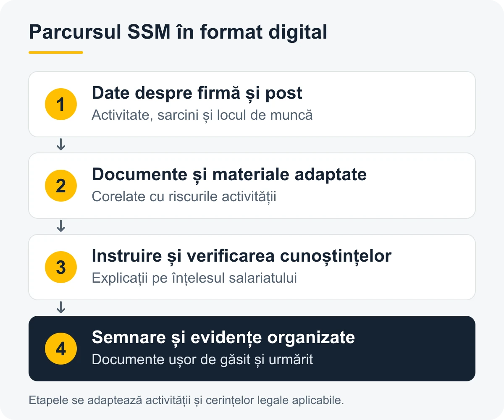Screen dimensions: 504x420
Task: Select "Documente și materiale adaptate" title
Action: (x=229, y=175)
